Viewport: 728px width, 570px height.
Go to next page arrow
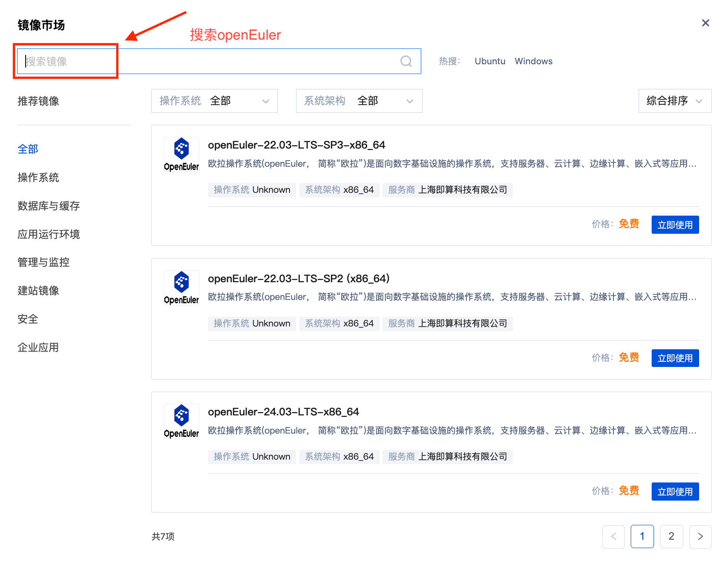(700, 536)
